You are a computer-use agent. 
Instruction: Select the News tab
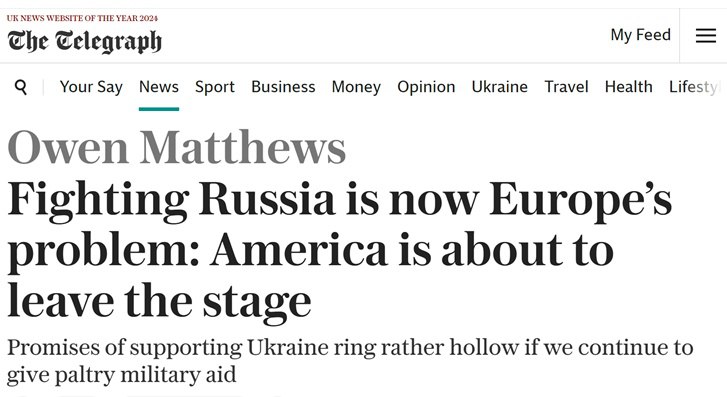(159, 87)
